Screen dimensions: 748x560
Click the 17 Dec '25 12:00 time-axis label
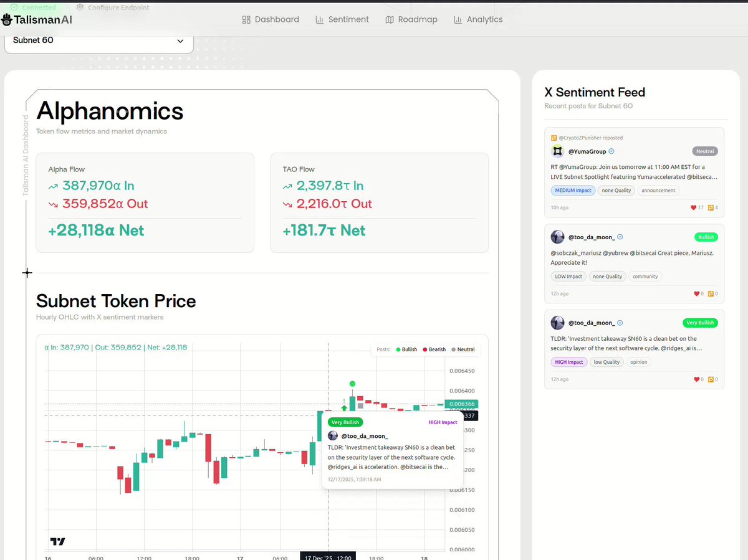328,557
